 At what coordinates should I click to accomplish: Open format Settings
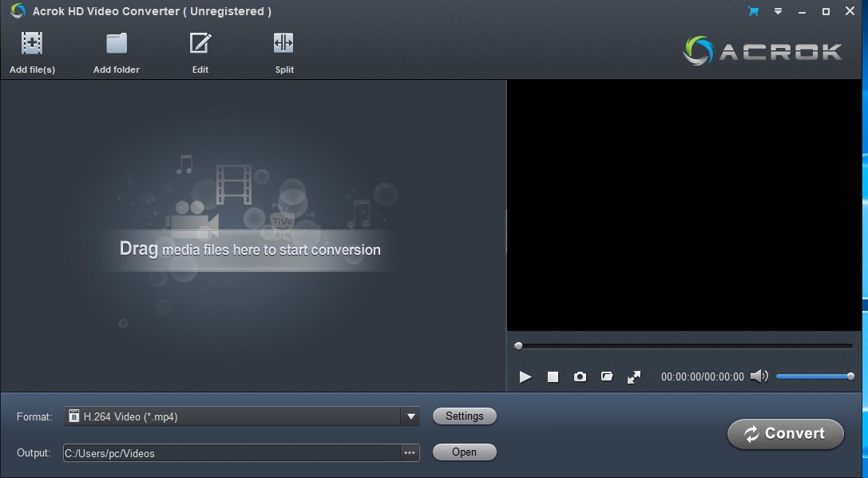[x=464, y=416]
